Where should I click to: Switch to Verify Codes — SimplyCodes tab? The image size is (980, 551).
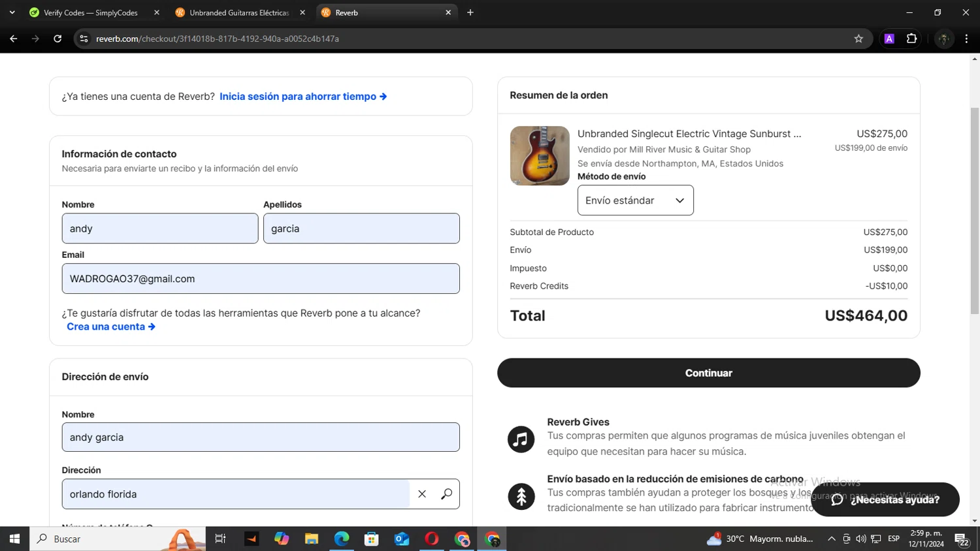(90, 12)
